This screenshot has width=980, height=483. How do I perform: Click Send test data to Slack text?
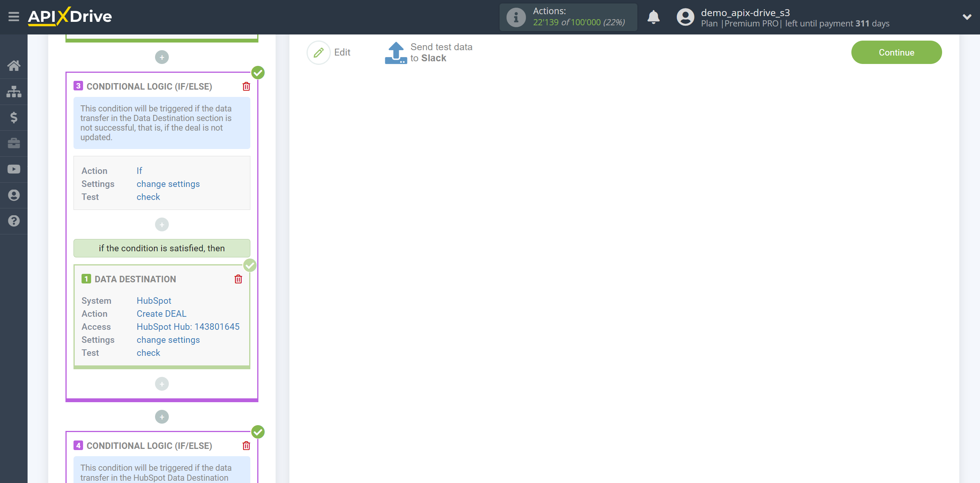click(441, 52)
